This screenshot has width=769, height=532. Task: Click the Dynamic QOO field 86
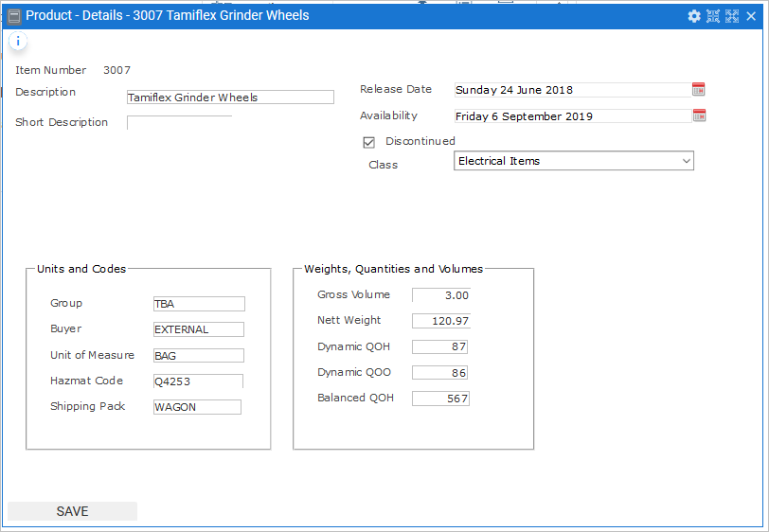(440, 373)
